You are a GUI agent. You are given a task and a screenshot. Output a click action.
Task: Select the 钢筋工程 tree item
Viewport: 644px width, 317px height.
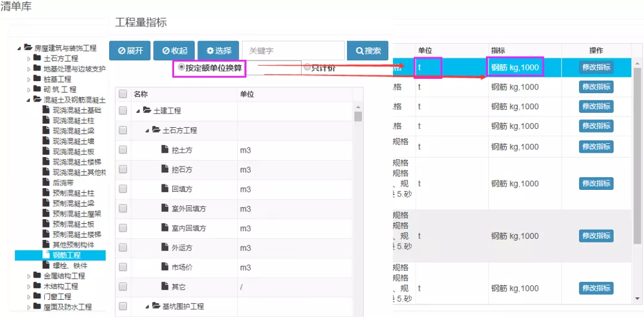[x=66, y=256]
